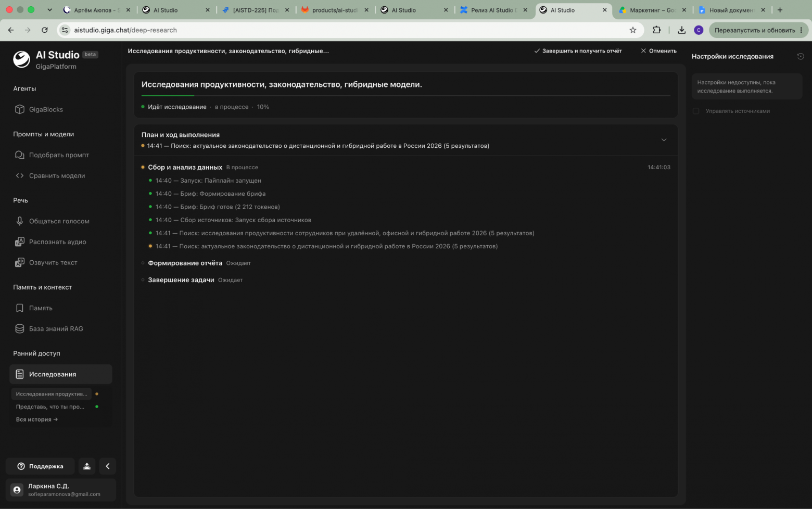Click the Общаться голосом microphone icon

tap(20, 221)
